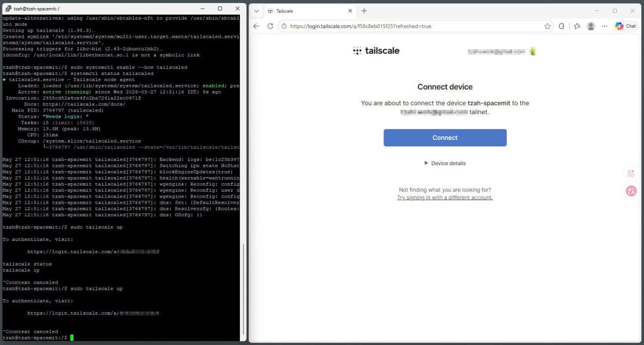Click the browser address bar URL
Viewport: 644px width, 345px height.
coord(361,26)
